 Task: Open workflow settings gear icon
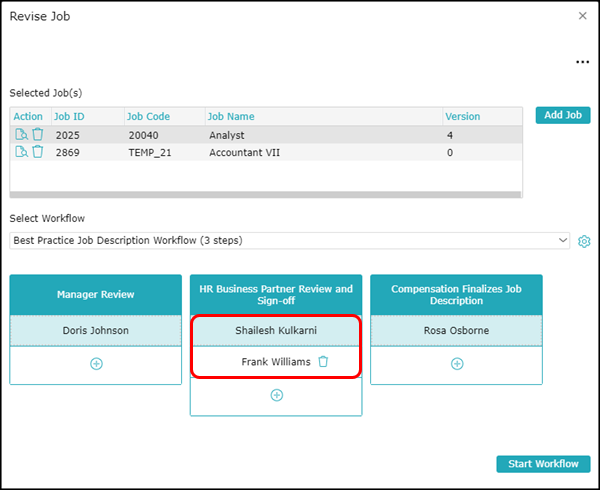(x=585, y=241)
